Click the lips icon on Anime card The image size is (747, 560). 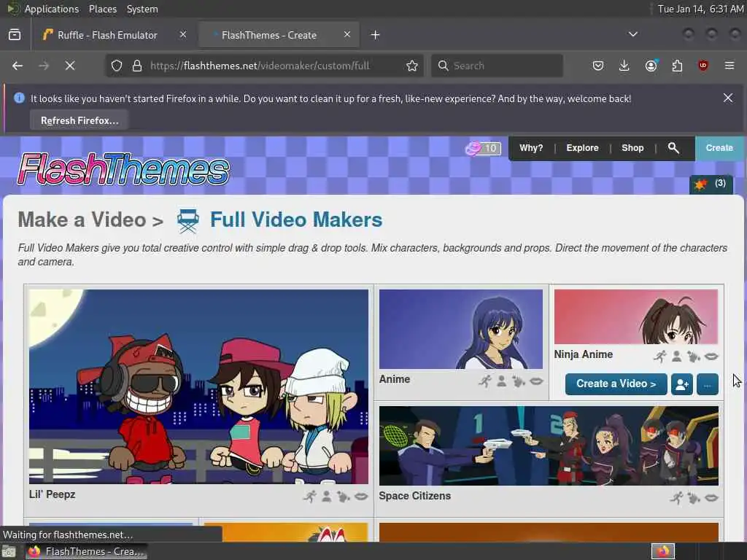[x=536, y=381]
